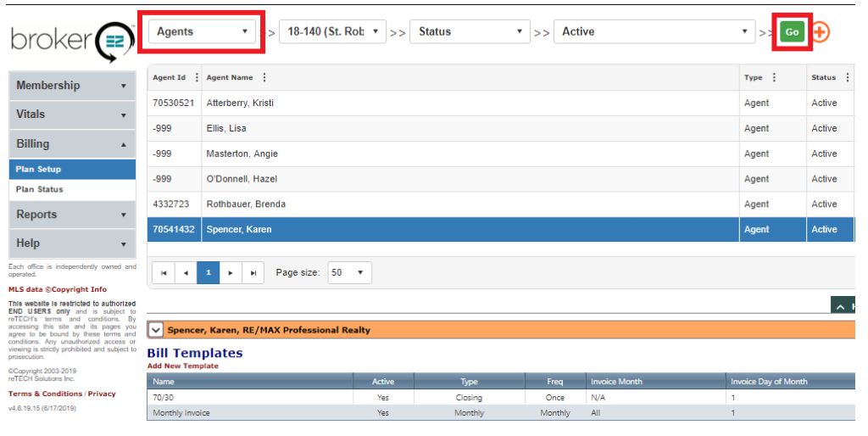868x436 pixels.
Task: Expand the Membership menu
Action: tap(71, 86)
